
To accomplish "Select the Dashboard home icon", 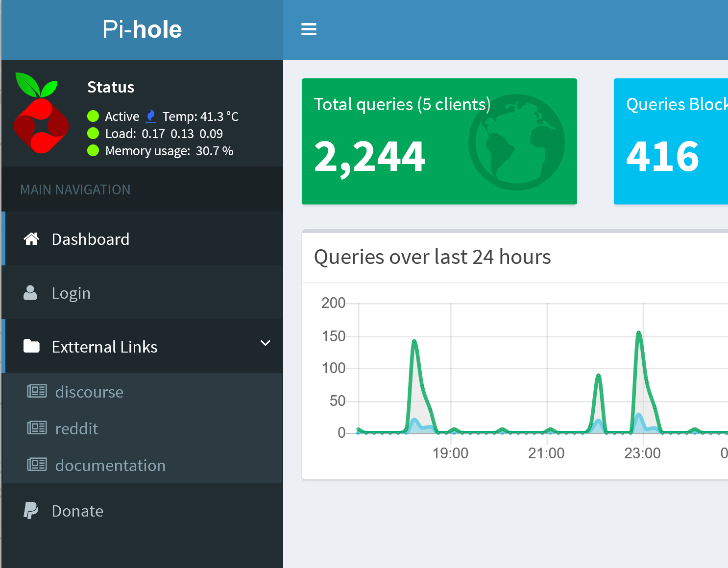I will coord(31,239).
